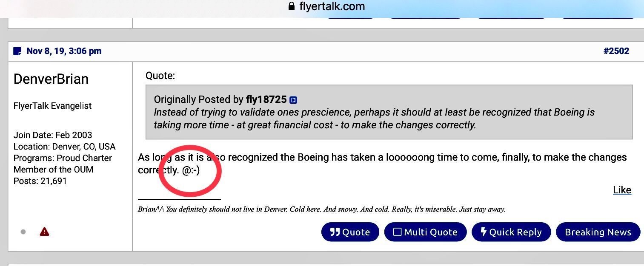The width and height of the screenshot is (644, 266).
Task: Click the fly18725 name in the quote
Action: (x=266, y=100)
